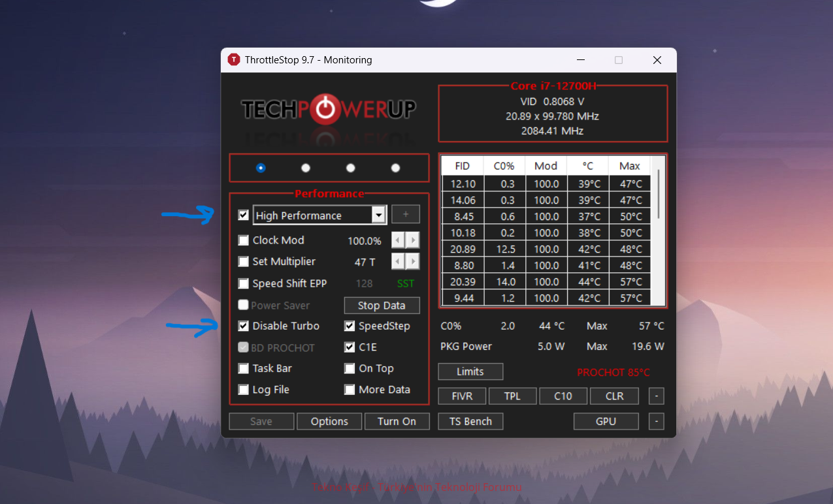Uncheck the Disable Turbo checkbox

tap(244, 326)
